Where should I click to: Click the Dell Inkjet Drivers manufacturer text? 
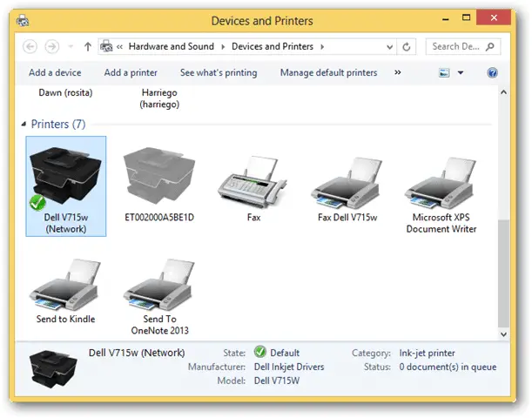(x=289, y=367)
